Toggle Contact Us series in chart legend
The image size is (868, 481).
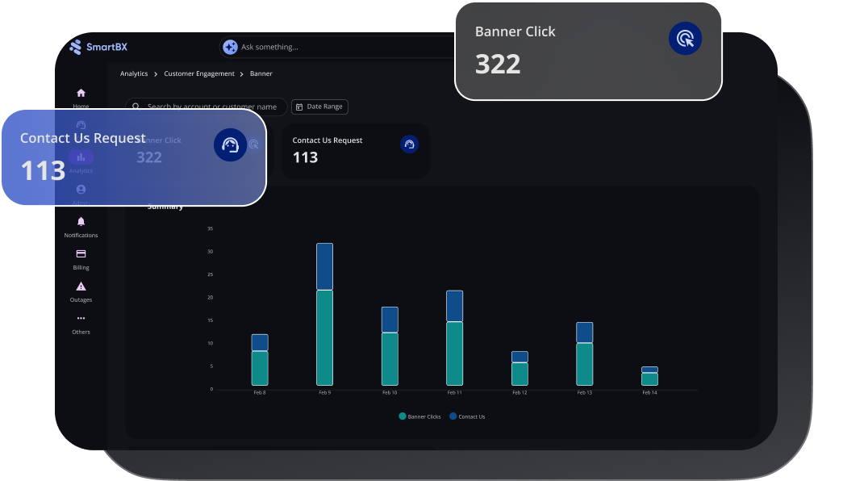point(467,416)
